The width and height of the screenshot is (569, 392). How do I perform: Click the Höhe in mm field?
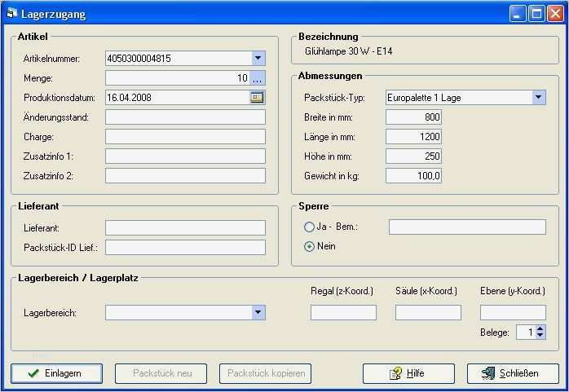(413, 156)
